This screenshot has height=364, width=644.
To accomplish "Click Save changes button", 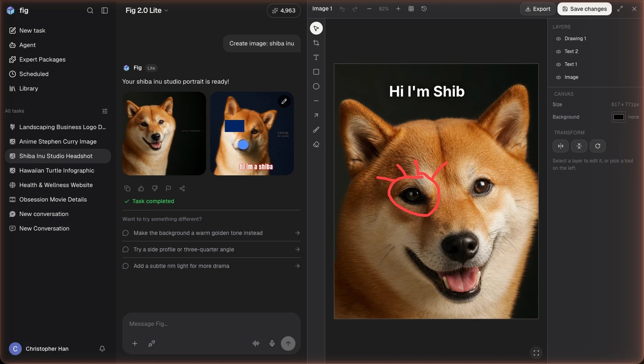I will pyautogui.click(x=584, y=9).
